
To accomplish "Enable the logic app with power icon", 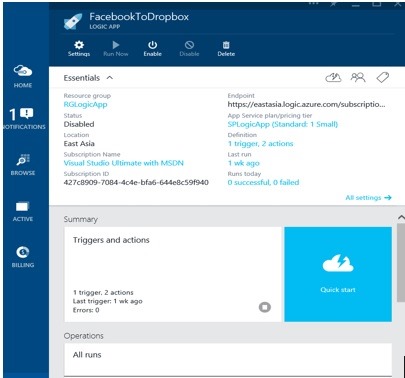I will coord(153,49).
